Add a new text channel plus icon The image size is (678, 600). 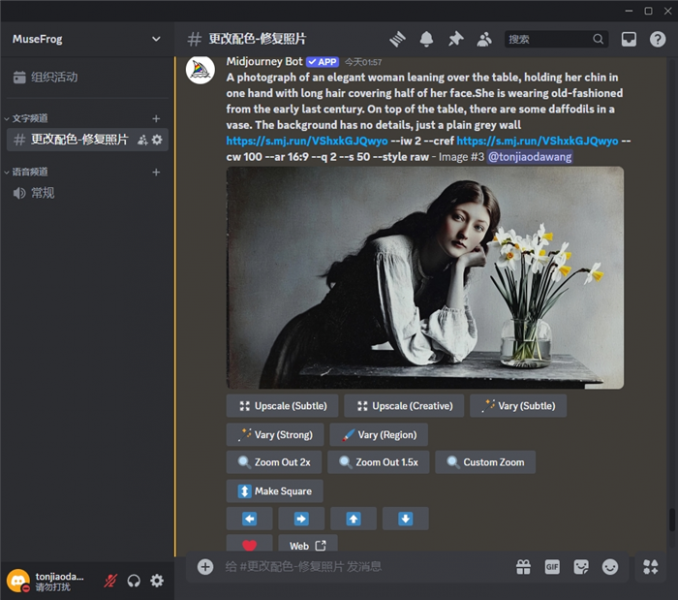pos(156,118)
